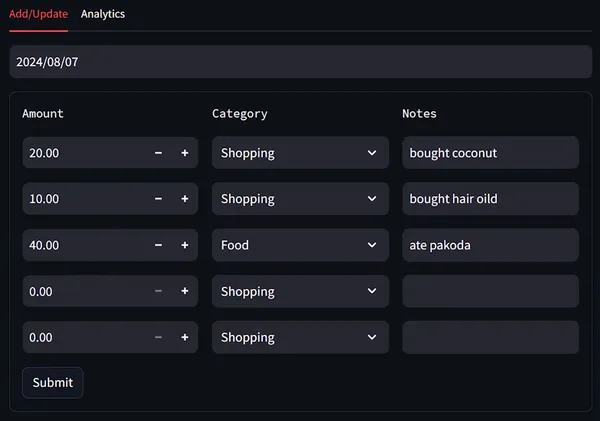Screen dimensions: 600x421
Task: Switch to the Analytics tab
Action: pyautogui.click(x=103, y=14)
